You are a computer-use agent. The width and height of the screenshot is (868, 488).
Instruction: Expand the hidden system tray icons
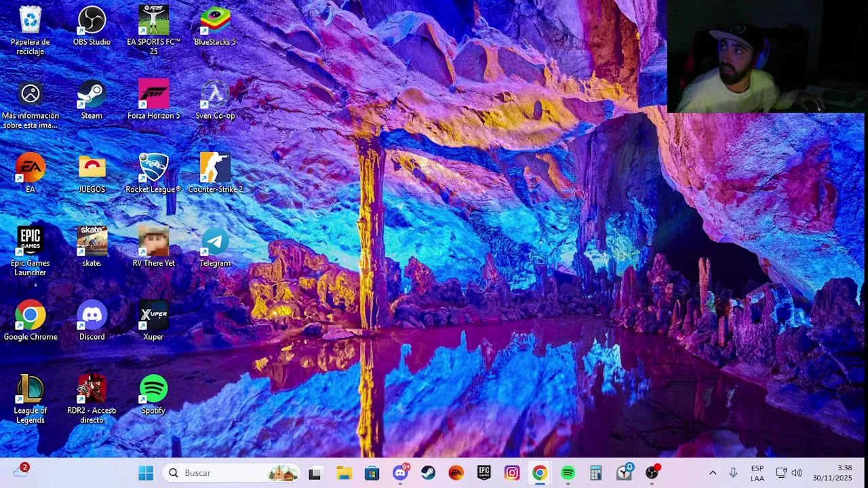[x=713, y=473]
